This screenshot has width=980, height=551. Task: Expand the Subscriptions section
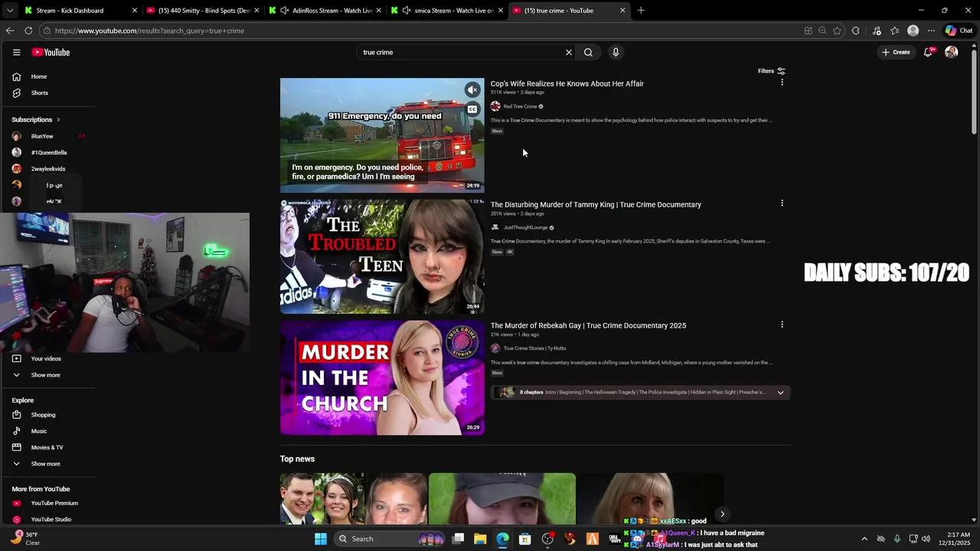point(36,119)
